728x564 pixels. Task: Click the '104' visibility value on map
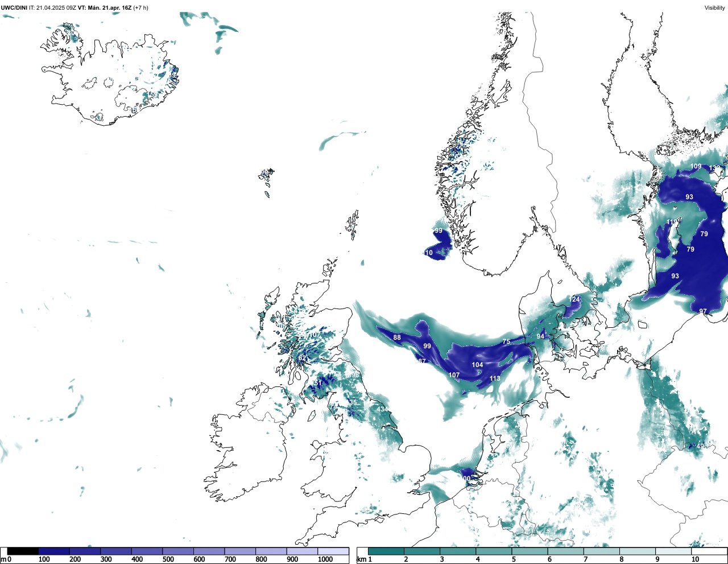(477, 365)
